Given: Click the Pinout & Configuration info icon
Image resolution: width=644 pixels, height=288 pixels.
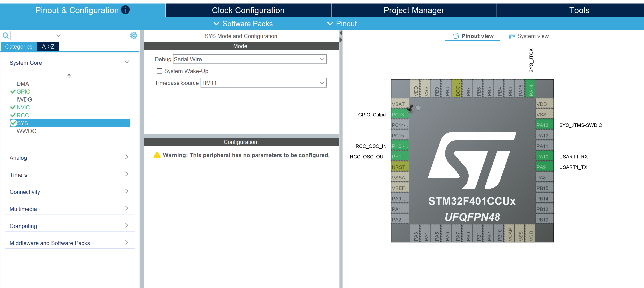Looking at the screenshot, I should [x=125, y=10].
